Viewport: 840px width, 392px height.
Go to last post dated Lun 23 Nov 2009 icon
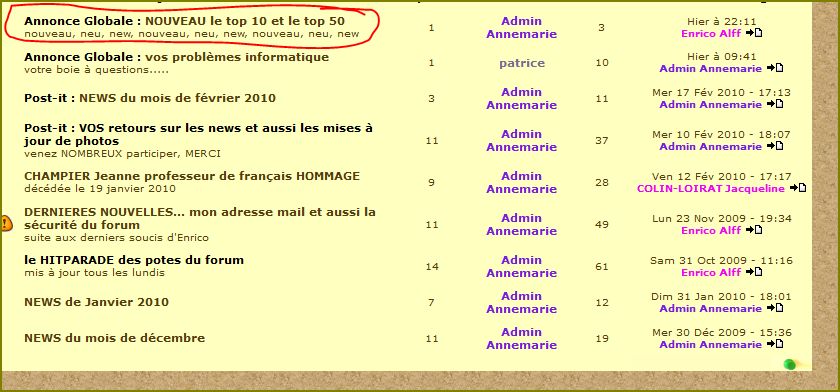pos(754,230)
